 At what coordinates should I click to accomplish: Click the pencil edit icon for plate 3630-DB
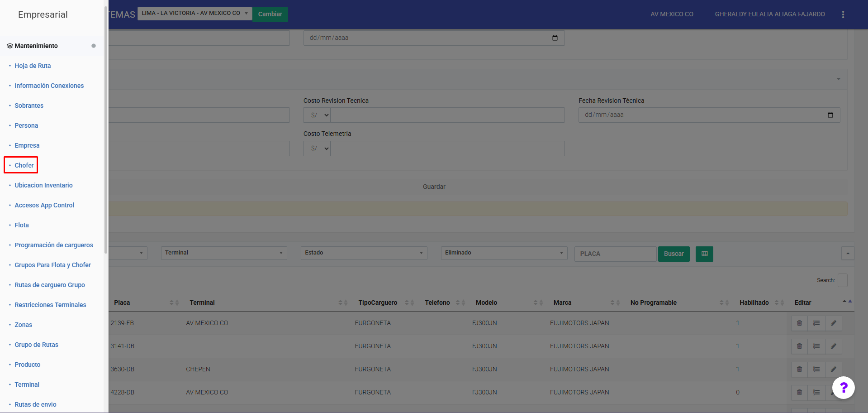[833, 370]
